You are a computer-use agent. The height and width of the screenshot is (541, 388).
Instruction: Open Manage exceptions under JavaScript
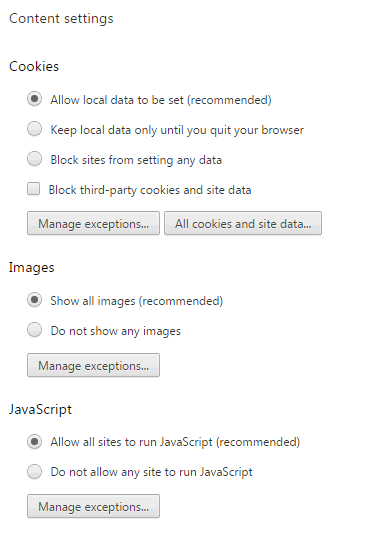pos(93,506)
